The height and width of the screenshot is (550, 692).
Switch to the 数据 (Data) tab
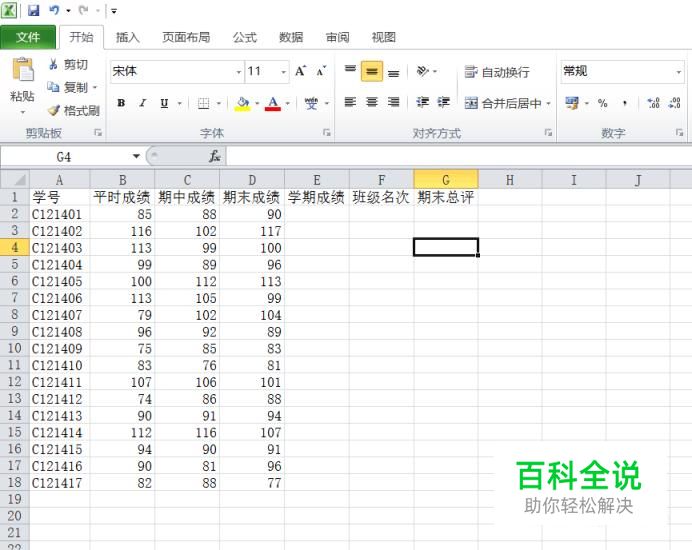click(291, 38)
